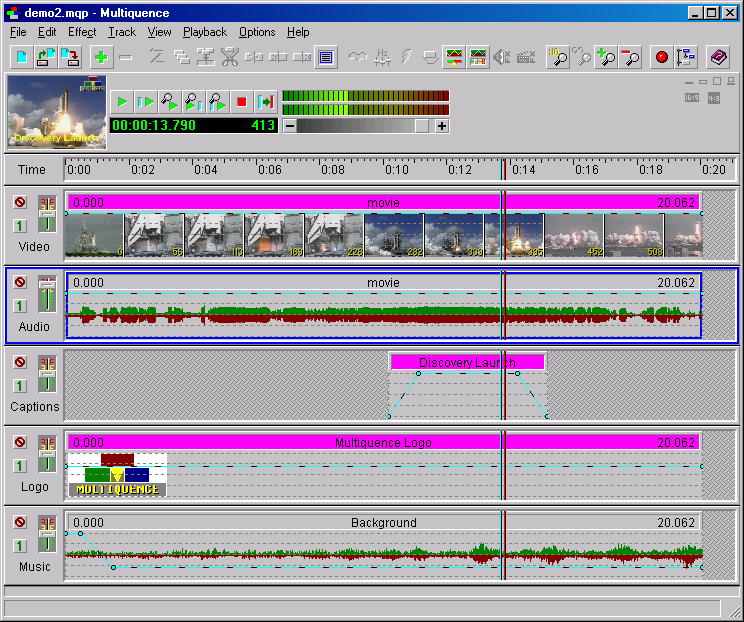Viewport: 744px width, 622px height.
Task: Click the master volume minus button
Action: click(x=289, y=126)
